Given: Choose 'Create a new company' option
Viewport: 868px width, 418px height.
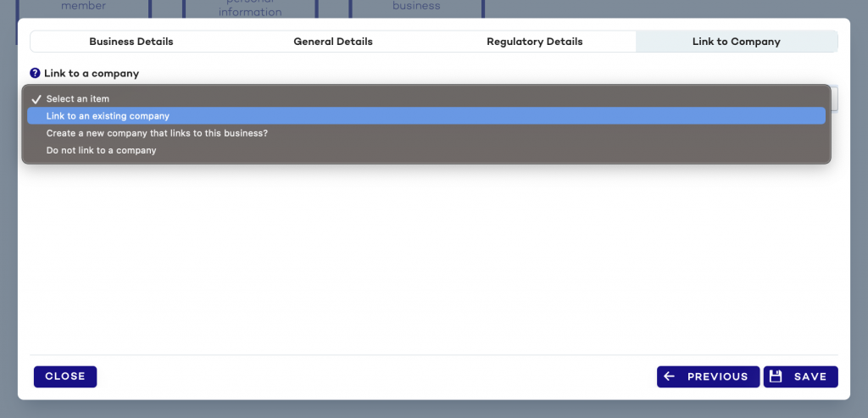Looking at the screenshot, I should pos(426,133).
